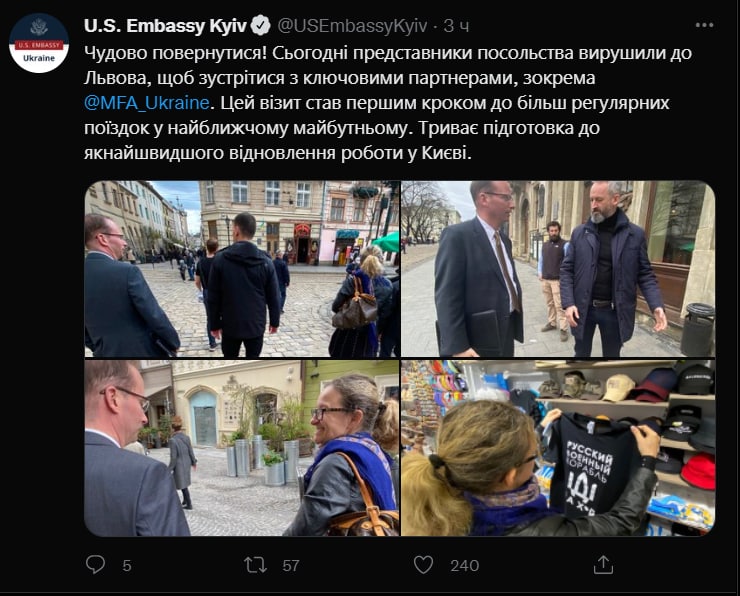
Task: Click the @USEmbassyKyiv handle
Action: pos(352,26)
